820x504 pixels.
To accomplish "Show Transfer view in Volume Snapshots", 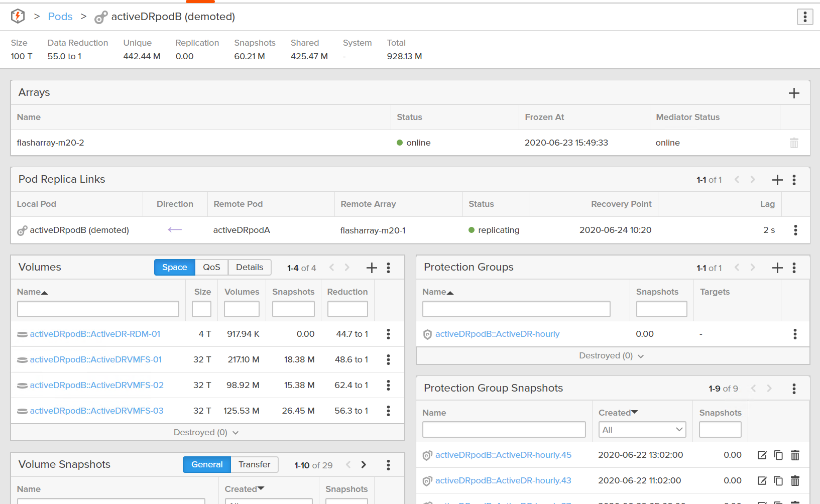I will pos(254,464).
